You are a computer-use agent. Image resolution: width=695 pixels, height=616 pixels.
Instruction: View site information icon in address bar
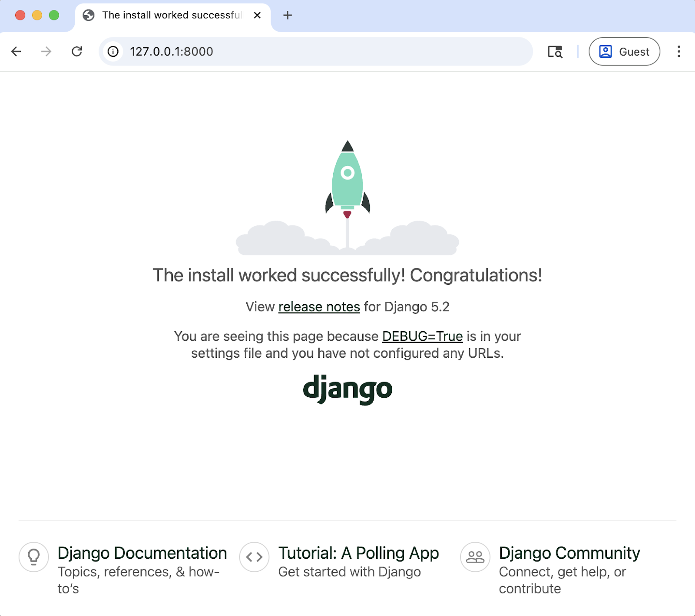click(x=113, y=52)
